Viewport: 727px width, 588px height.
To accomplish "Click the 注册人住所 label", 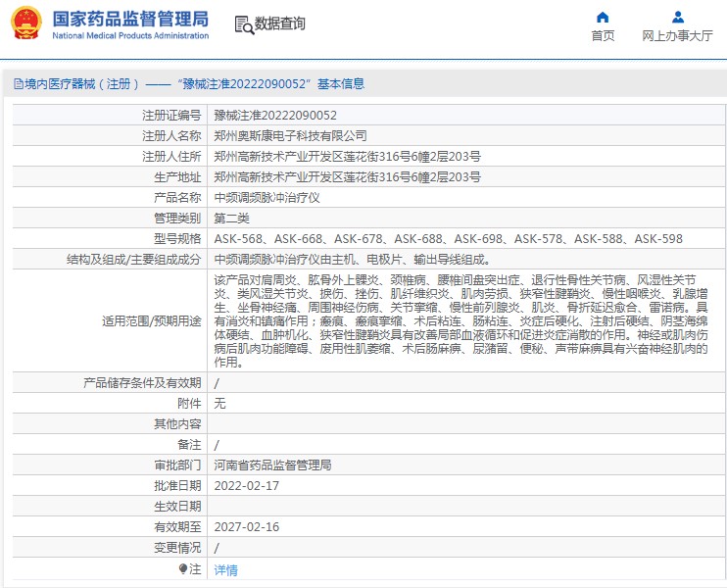I will [171, 157].
